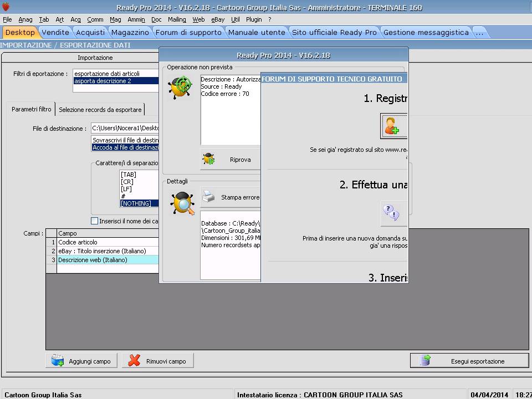Open the question mark help menu
Screen dimensions: 532x399
tap(270, 20)
